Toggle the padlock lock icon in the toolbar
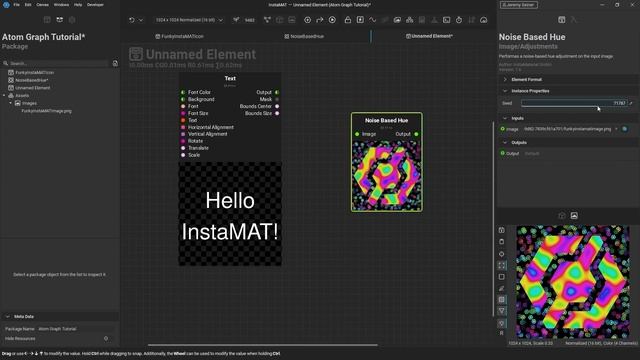640x360 pixels. [x=348, y=20]
